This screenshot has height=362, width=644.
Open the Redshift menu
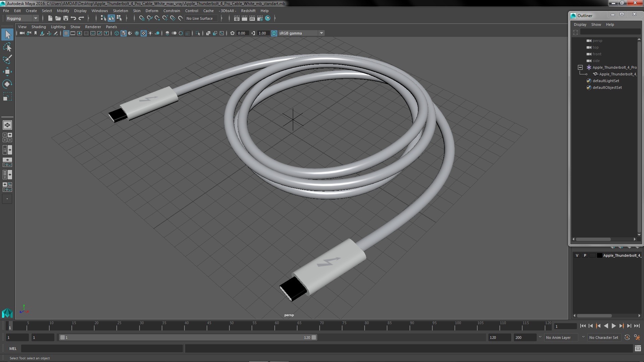pos(248,11)
